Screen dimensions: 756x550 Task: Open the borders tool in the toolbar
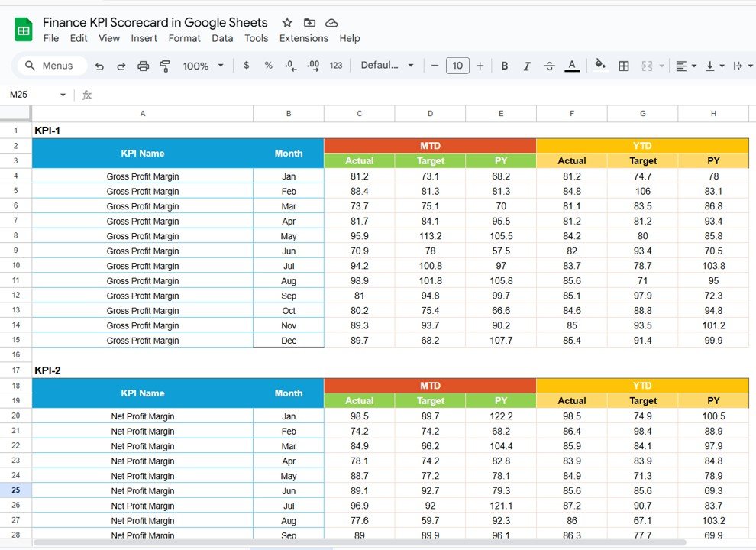coord(624,66)
